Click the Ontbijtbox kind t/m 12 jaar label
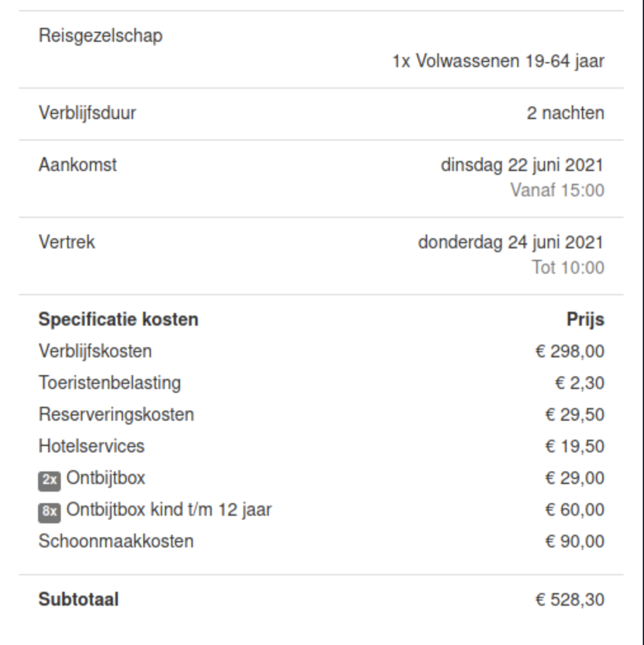Viewport: 644px width, 645px height. click(x=169, y=510)
